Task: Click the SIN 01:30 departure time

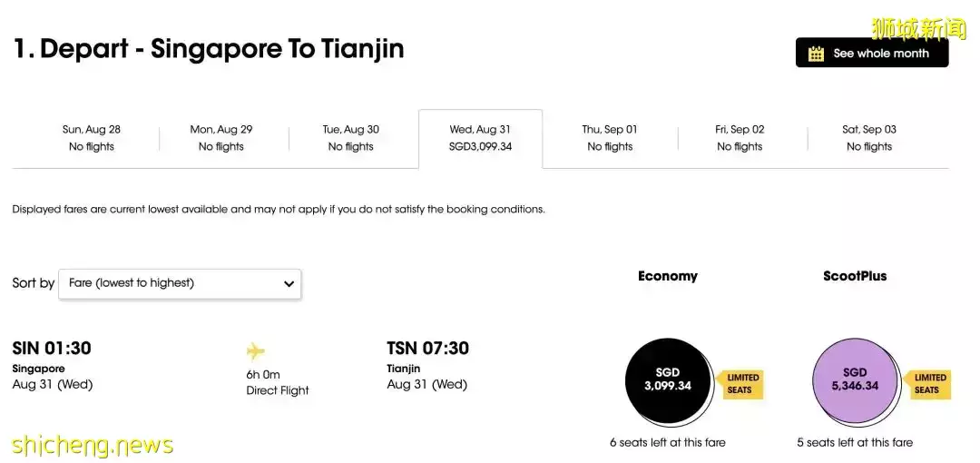Action: click(52, 348)
